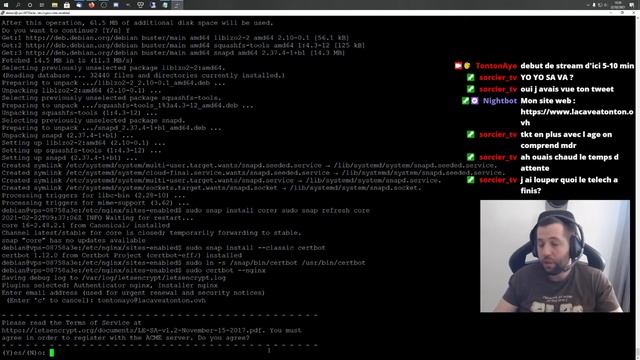
Task: Click the TontonAyo broadcaster badge in chat
Action: (458, 66)
